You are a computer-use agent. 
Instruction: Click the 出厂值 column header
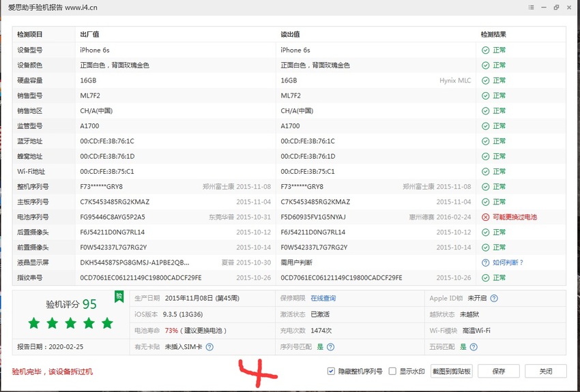pos(89,34)
